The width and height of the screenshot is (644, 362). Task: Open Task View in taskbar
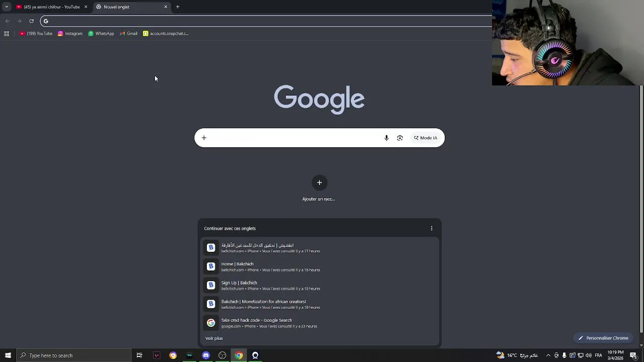click(139, 355)
